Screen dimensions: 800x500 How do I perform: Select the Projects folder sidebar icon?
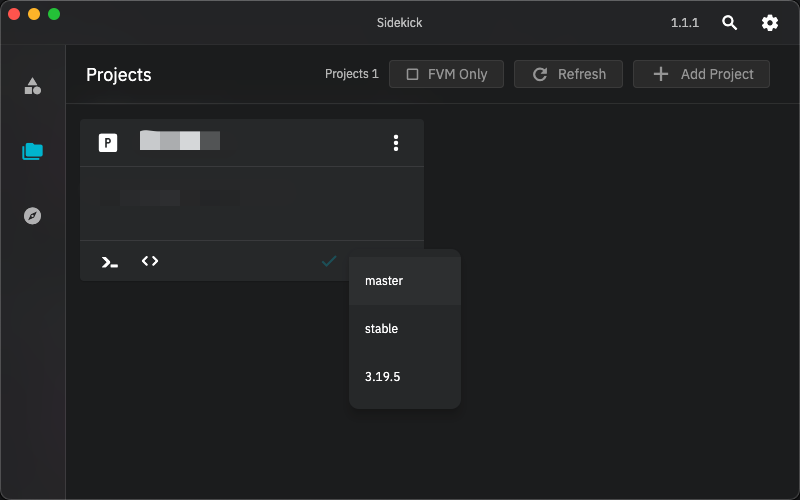33,151
